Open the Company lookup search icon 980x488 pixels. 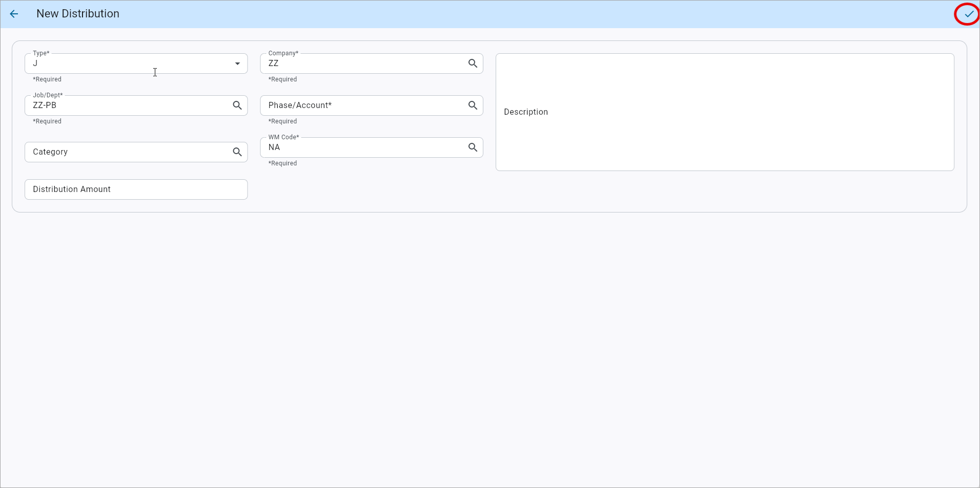473,63
